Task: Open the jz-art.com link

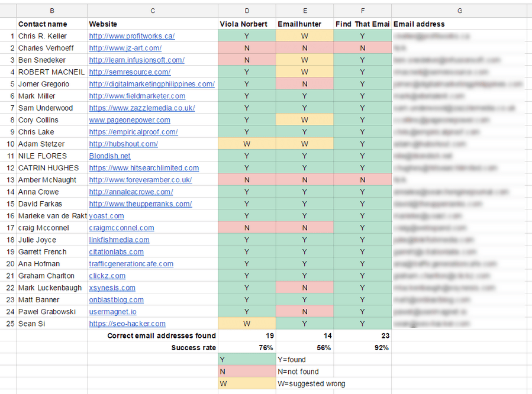Action: (x=125, y=48)
